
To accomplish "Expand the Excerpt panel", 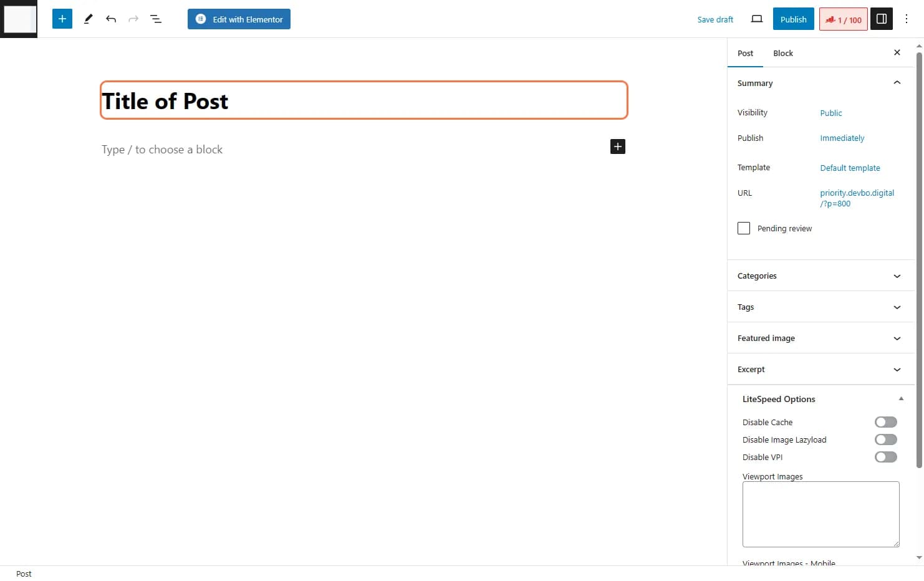I will coord(821,369).
